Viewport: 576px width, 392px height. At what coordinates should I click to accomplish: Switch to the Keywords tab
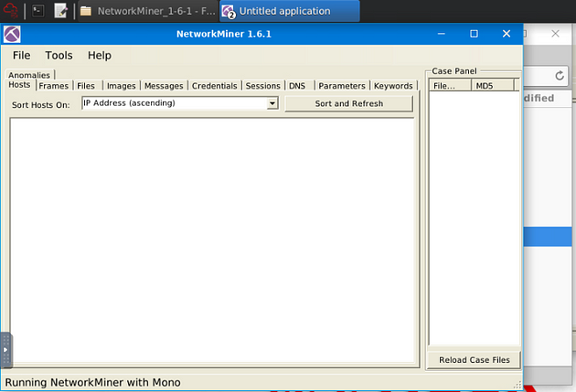(393, 86)
